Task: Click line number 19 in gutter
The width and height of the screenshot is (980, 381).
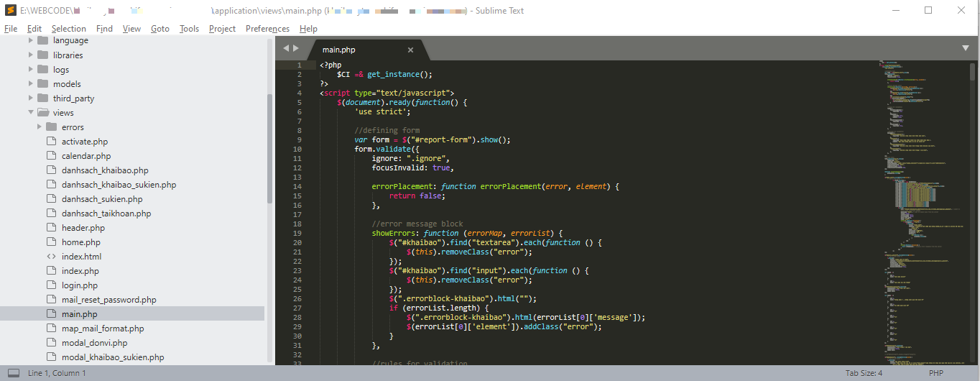Action: pos(297,233)
